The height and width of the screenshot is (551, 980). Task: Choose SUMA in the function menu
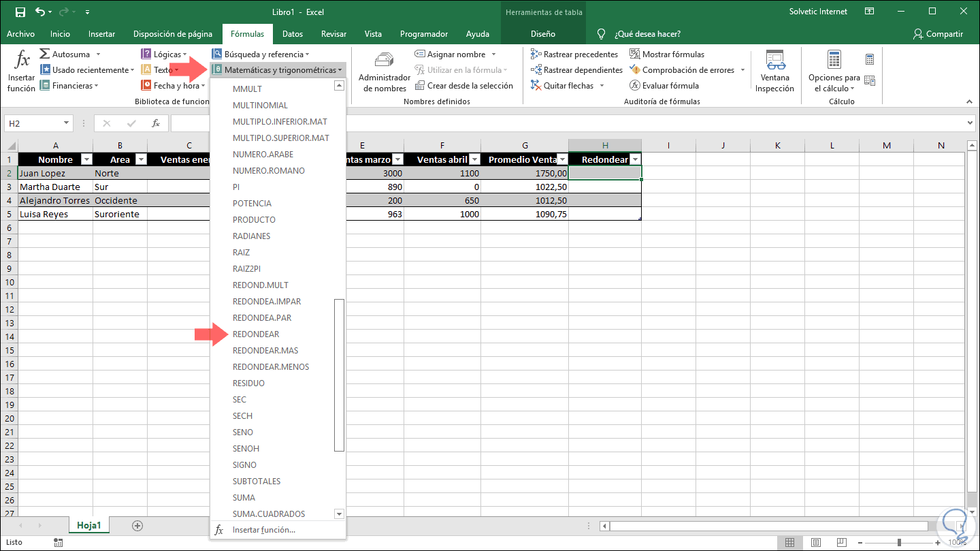point(244,498)
